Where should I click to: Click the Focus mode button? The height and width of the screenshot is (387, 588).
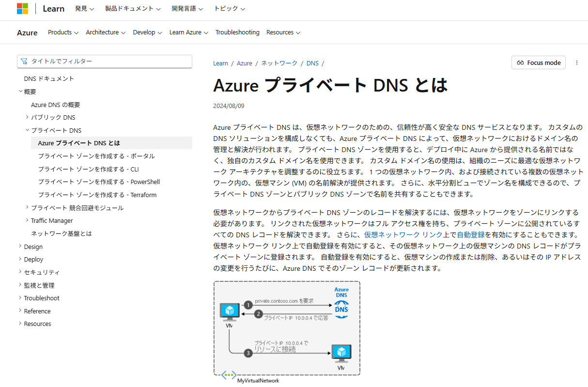click(x=538, y=62)
